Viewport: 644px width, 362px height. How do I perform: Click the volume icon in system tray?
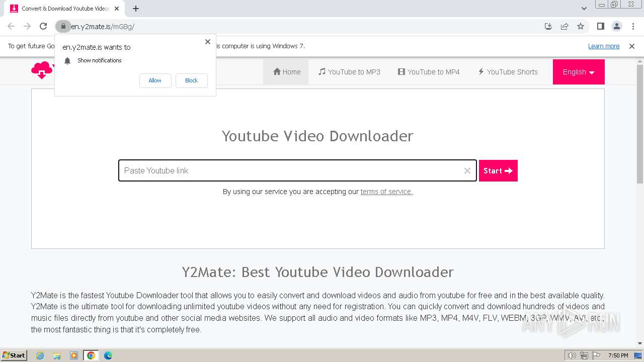coord(572,355)
